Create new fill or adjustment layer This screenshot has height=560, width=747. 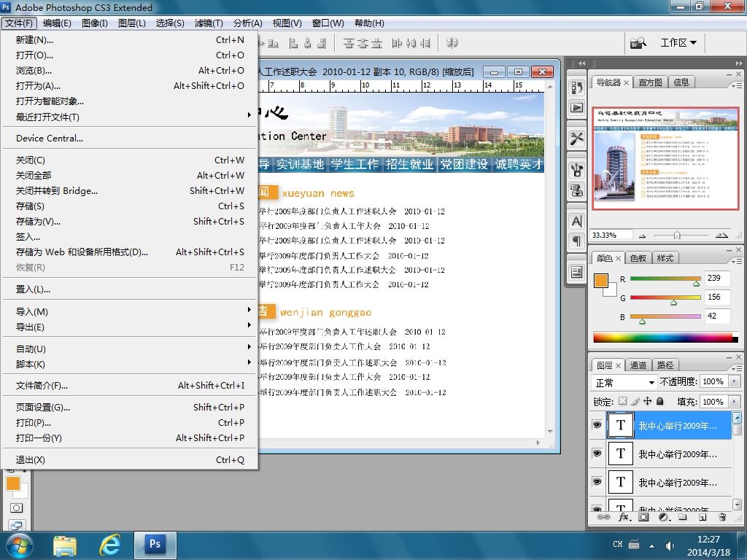tap(664, 517)
